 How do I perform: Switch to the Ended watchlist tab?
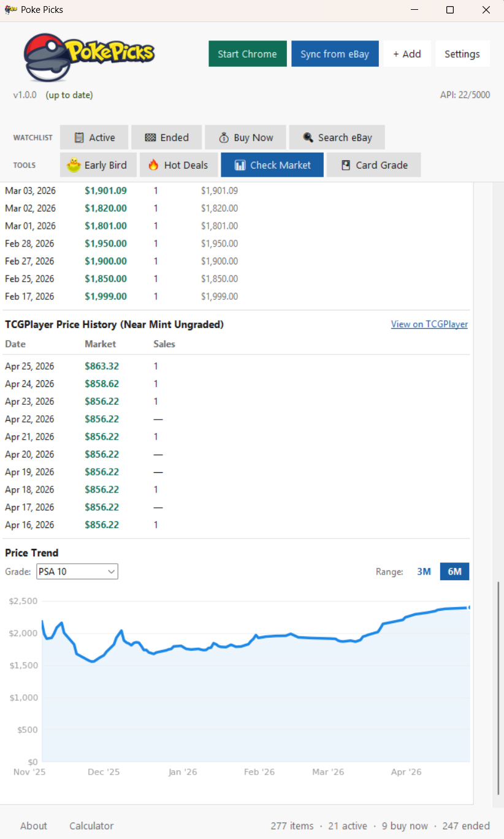[x=167, y=137]
